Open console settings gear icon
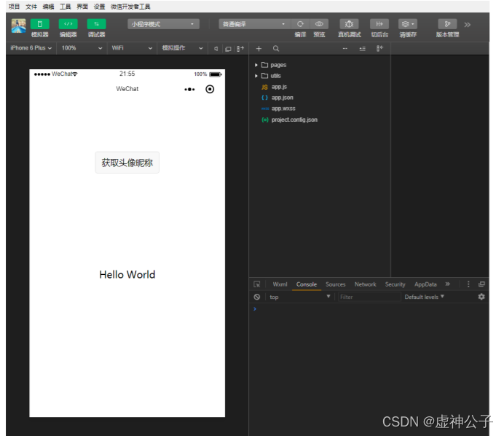504x436 pixels. coord(481,297)
